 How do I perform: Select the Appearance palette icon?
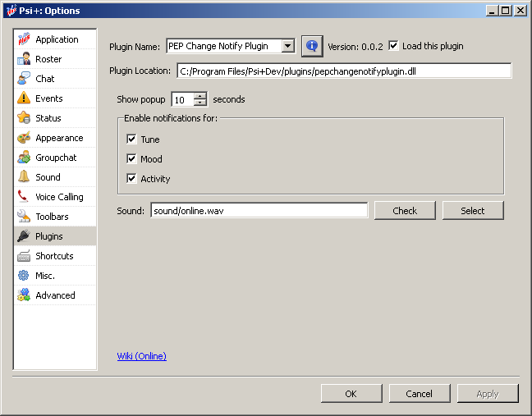tap(24, 138)
